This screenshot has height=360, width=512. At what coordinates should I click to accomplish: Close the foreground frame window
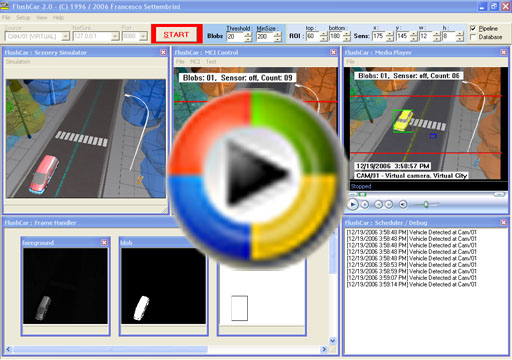(104, 243)
